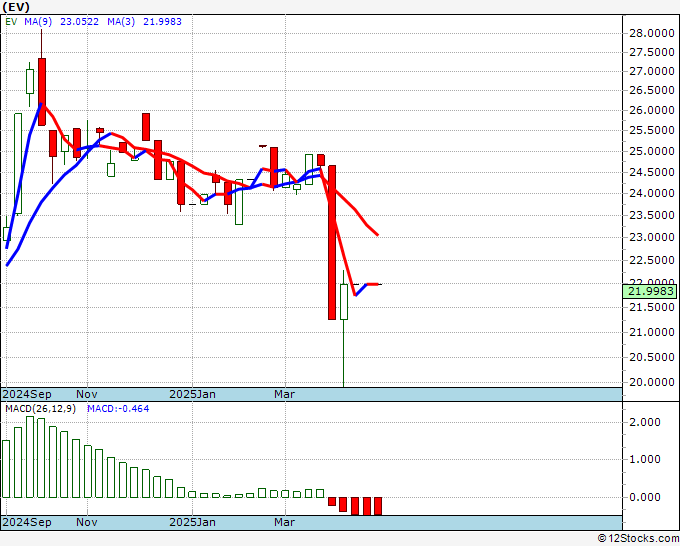680x546 pixels.
Task: Click the last red MACD histogram bar
Action: 378,506
